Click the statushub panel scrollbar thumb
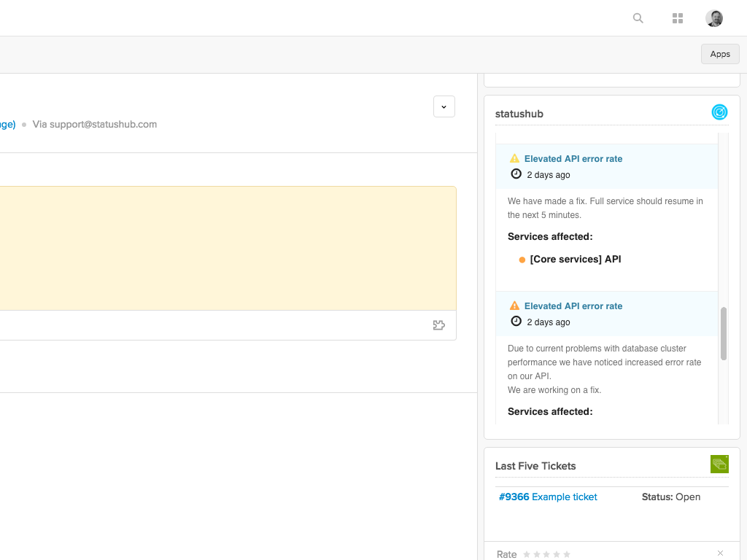 pos(724,333)
